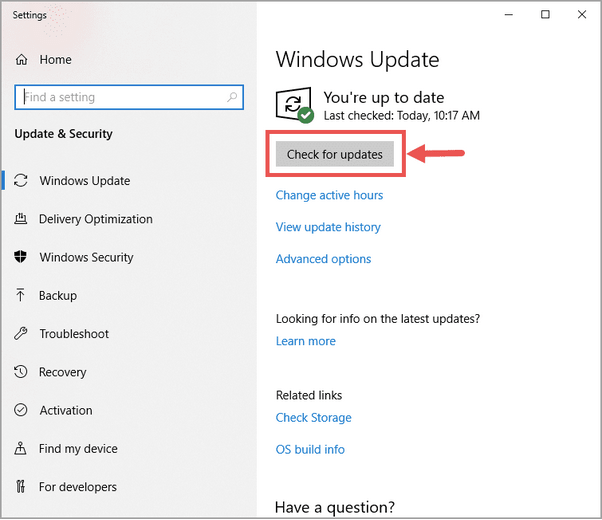Open the Check Storage link
Viewport: 602px width, 520px height.
[314, 417]
